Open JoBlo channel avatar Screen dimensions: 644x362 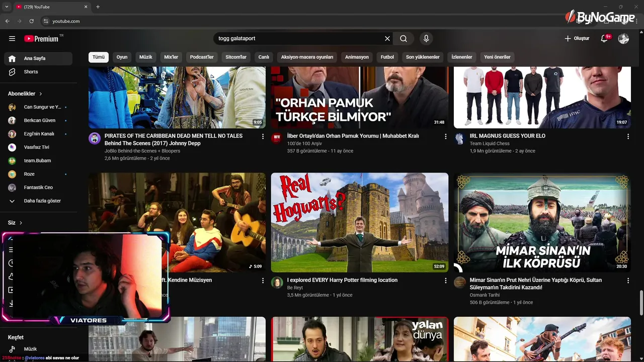coord(95,139)
